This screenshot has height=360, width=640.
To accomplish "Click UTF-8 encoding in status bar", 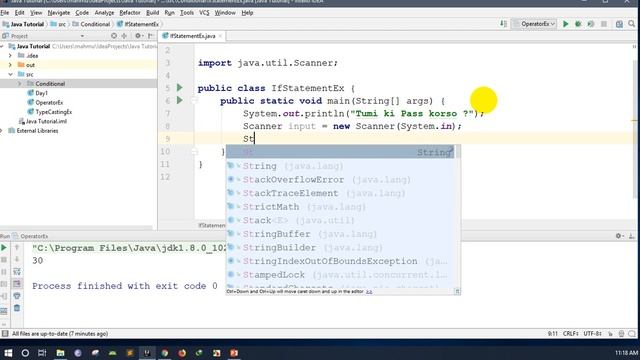I will click(592, 333).
